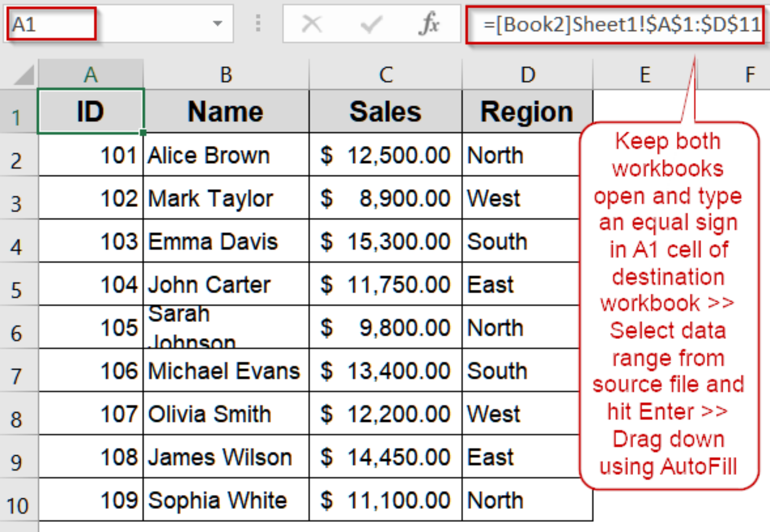Select column E header

645,74
